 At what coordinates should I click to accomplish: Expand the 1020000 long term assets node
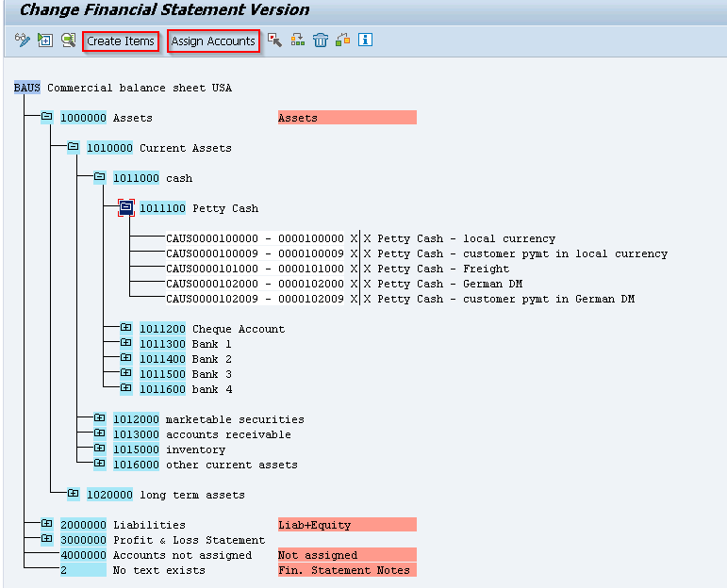74,493
